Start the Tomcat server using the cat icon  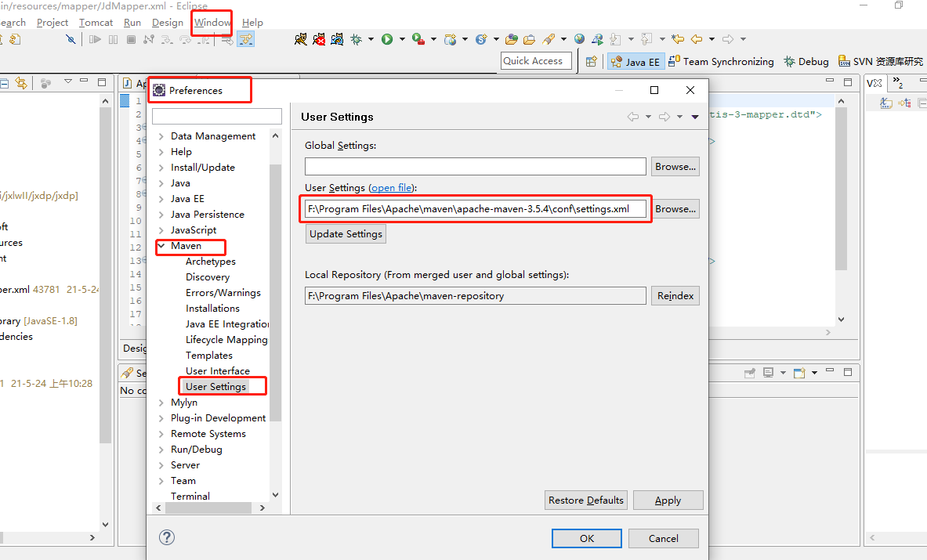click(x=301, y=38)
